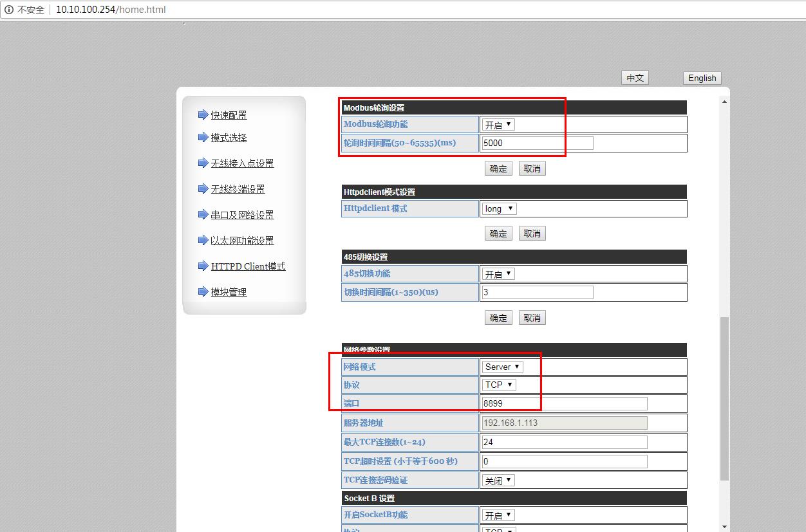Click the arrow icon beside 以太网功能设置
The width and height of the screenshot is (806, 532).
pos(203,240)
